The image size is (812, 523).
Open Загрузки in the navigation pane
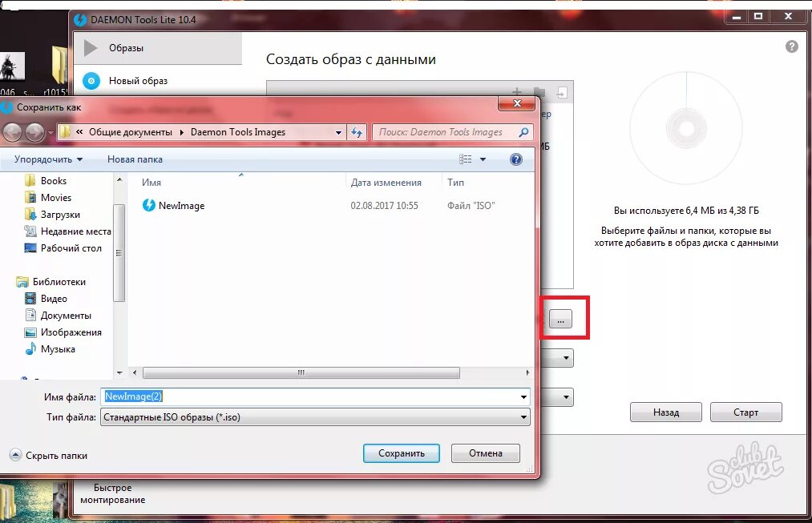pos(52,214)
